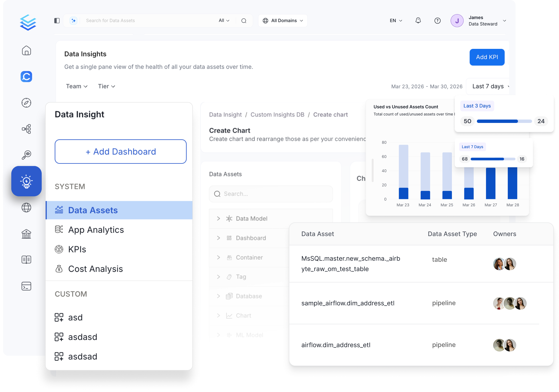This screenshot has width=559, height=392.
Task: Open the All search filter dropdown
Action: click(224, 20)
